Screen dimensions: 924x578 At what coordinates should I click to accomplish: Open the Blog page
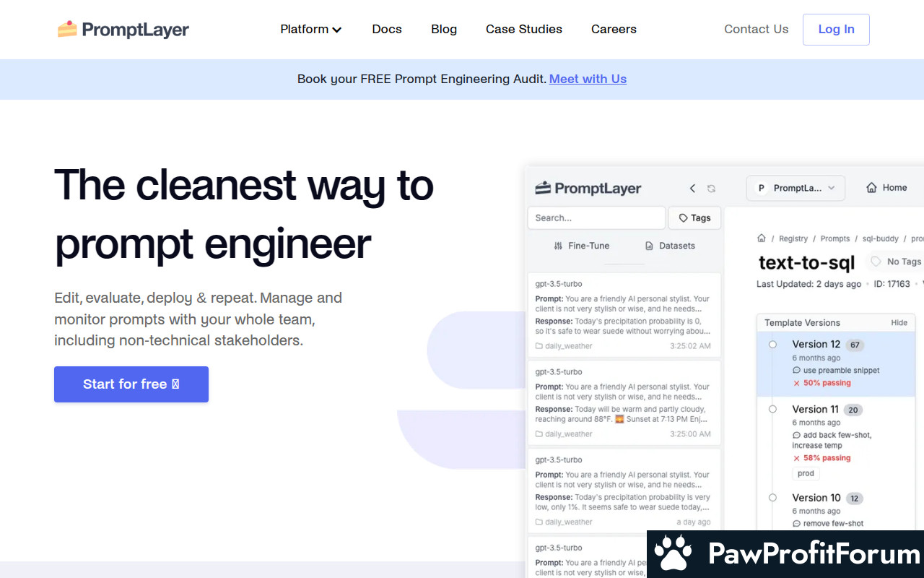pos(444,29)
